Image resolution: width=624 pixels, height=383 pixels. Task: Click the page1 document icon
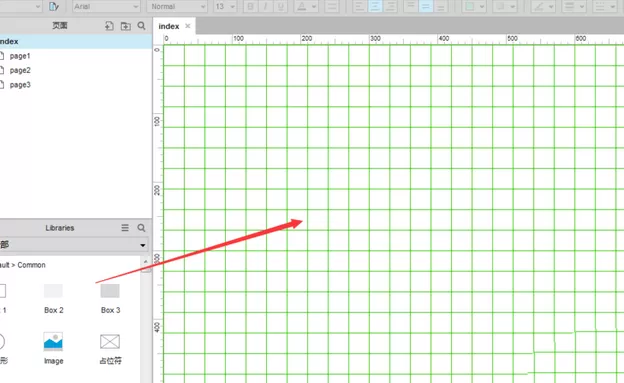point(2,56)
